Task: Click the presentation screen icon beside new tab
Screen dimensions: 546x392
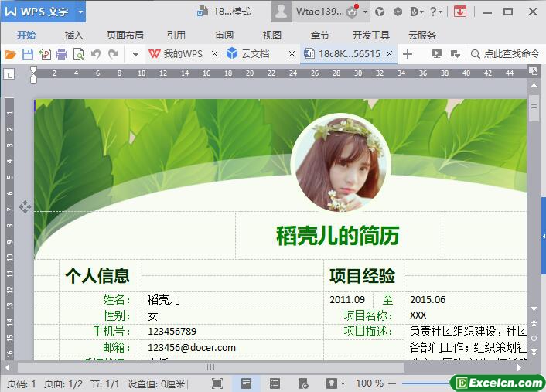Action: [x=437, y=54]
